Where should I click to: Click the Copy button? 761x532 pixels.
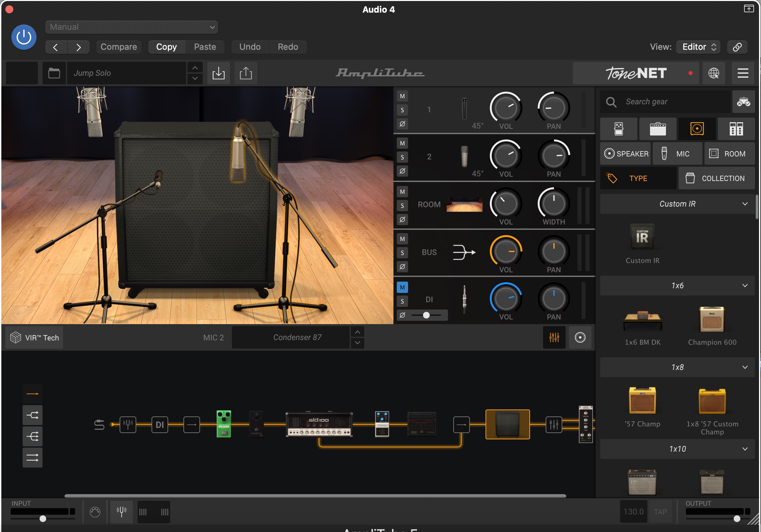(166, 47)
